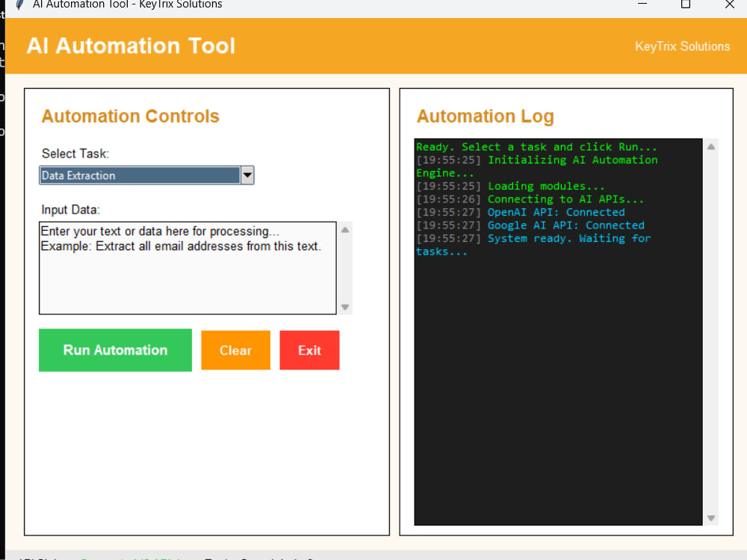This screenshot has width=747, height=560.
Task: Click the Input Data scrollbar down arrow
Action: point(345,307)
